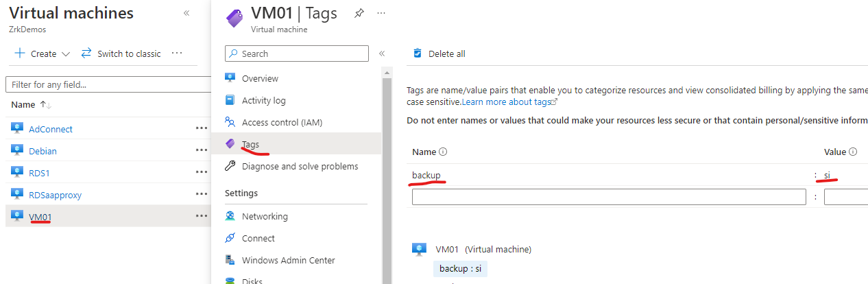Open the AdConnect virtual machine

tap(51, 129)
